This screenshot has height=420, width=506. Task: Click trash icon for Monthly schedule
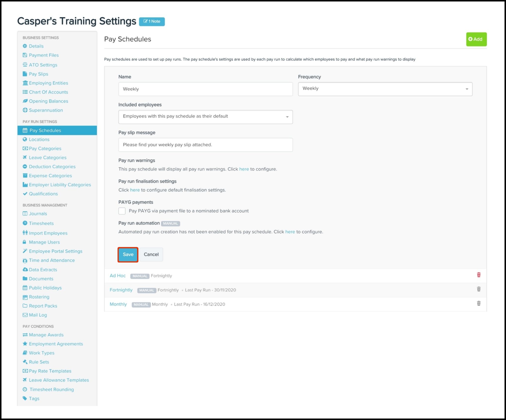(479, 303)
